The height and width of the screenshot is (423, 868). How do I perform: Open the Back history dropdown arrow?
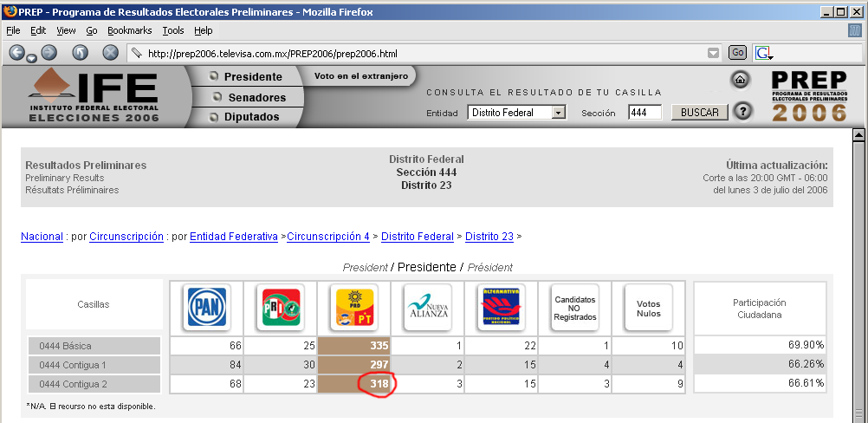point(31,58)
